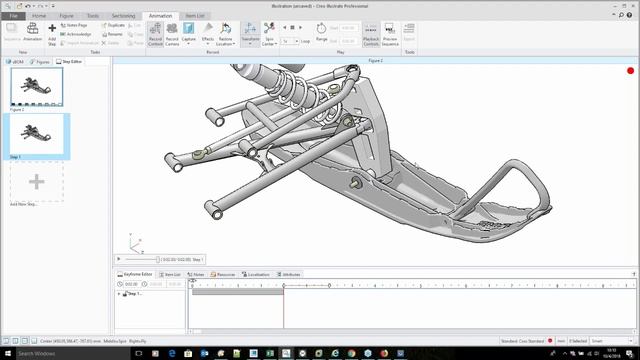Click Duplicate in the Tasks group
This screenshot has width=640, height=360.
(113, 25)
